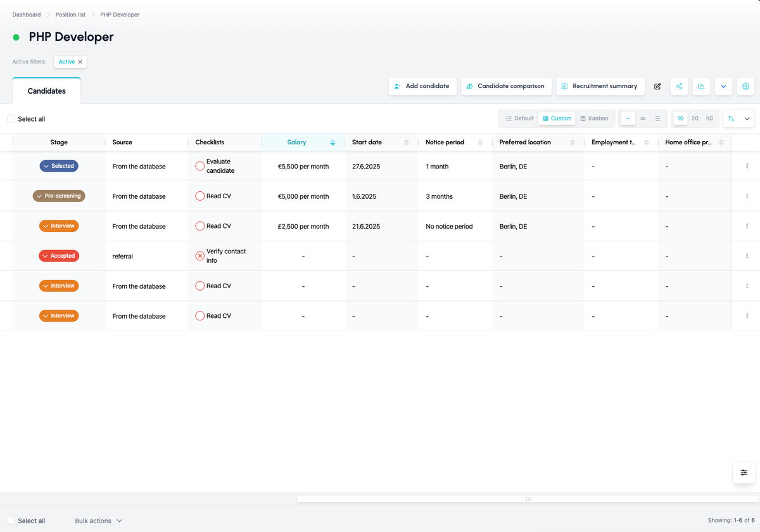Show 10 rows per page
760x532 pixels.
tap(680, 118)
